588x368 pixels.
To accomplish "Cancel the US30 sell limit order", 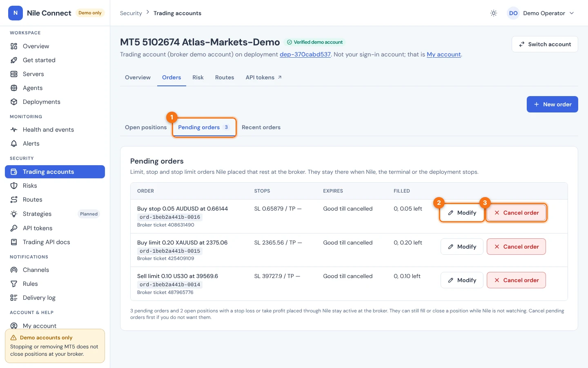I will click(x=516, y=280).
